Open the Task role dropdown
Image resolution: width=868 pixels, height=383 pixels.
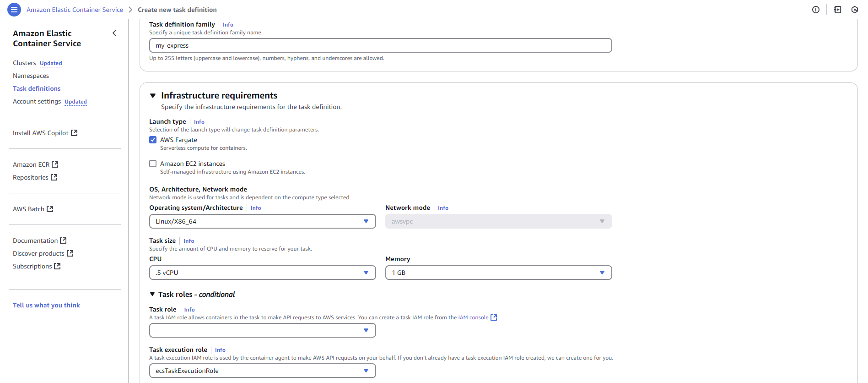pos(262,330)
